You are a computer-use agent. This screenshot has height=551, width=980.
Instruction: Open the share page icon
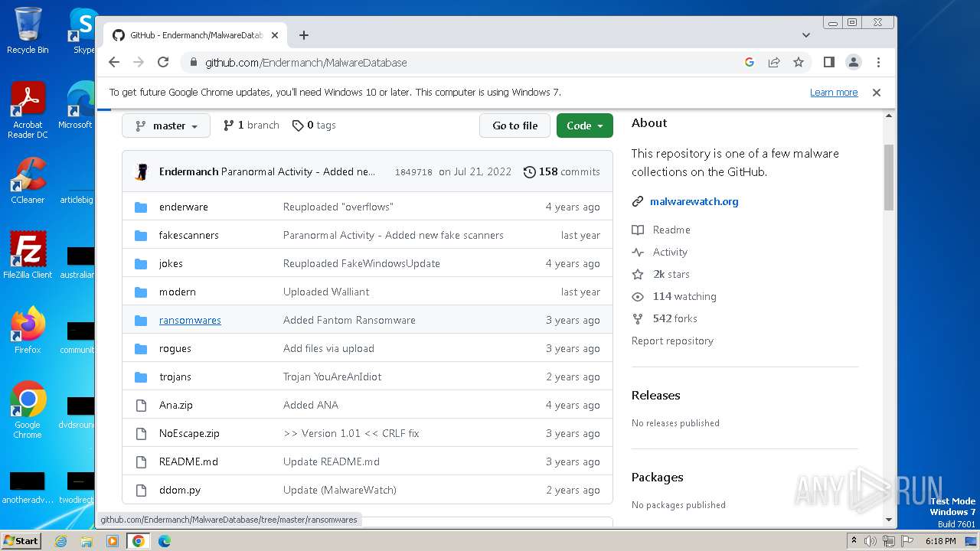774,63
